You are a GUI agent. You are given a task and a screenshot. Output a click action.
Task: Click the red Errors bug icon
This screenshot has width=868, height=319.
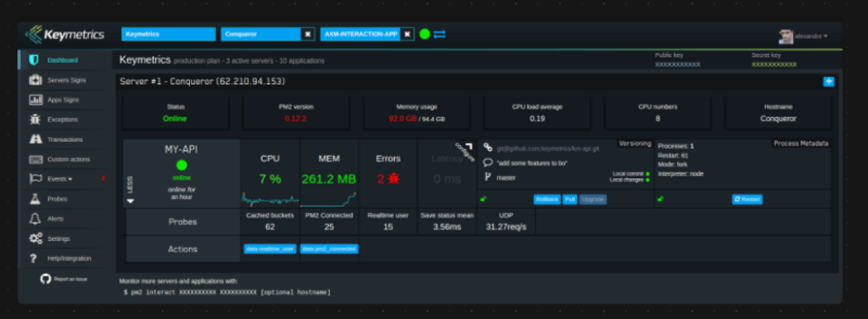[x=395, y=179]
